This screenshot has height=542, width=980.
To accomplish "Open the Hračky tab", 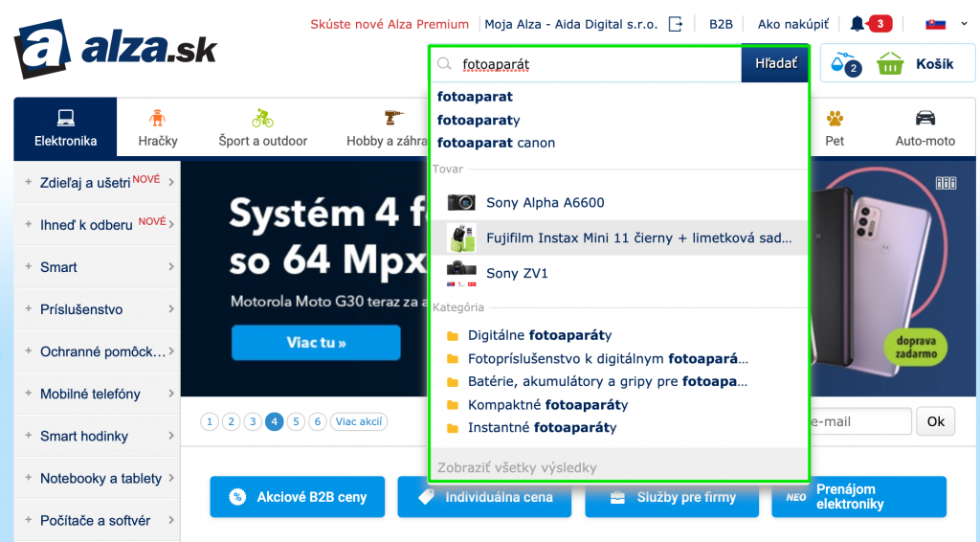I will point(158,127).
